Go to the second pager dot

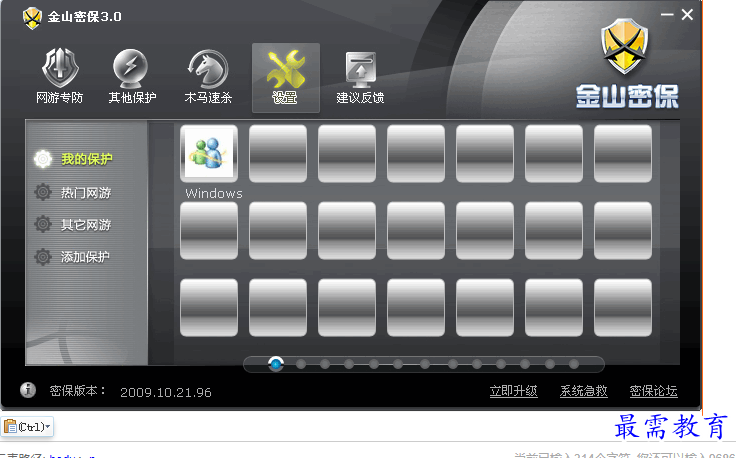pos(301,364)
